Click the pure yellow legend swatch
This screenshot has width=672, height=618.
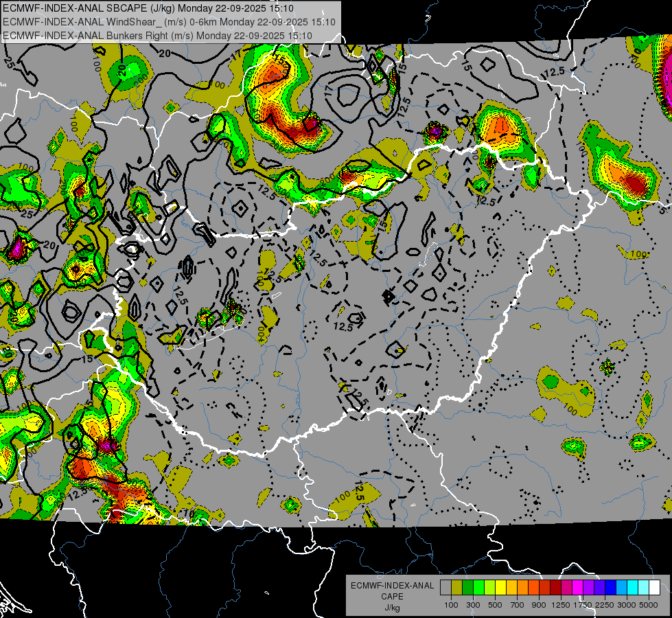tap(500, 587)
